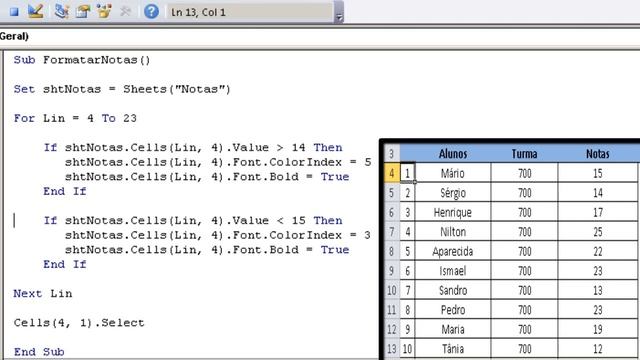Select Excel row header 8
640x360 pixels.
pyautogui.click(x=392, y=251)
